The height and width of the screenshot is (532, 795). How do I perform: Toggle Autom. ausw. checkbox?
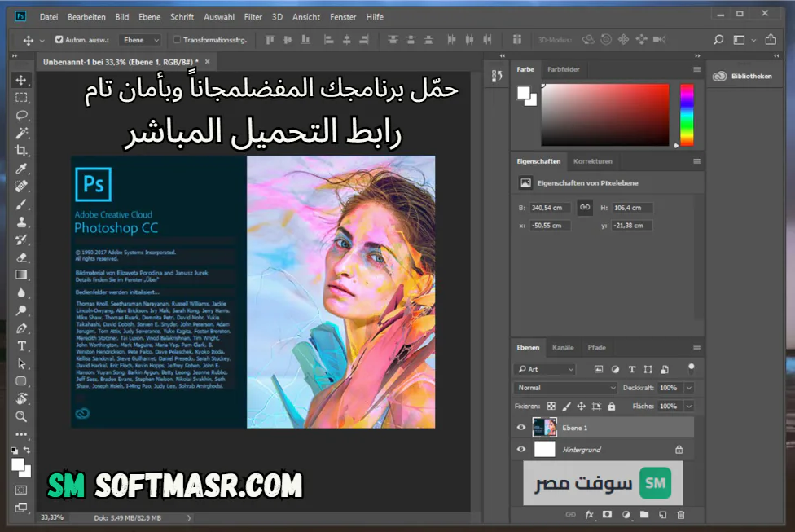point(59,40)
